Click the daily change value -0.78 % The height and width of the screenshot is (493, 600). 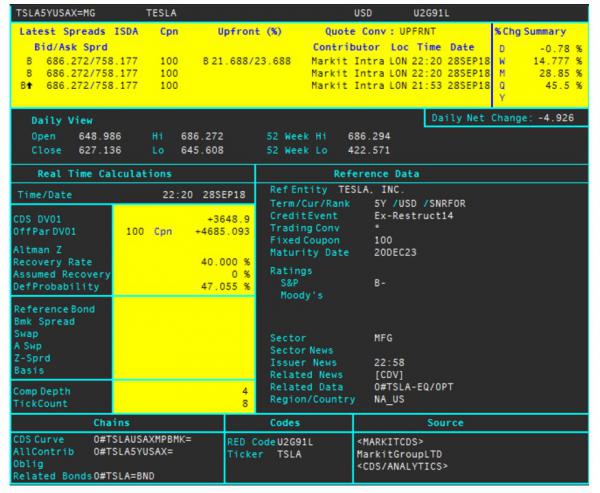coord(561,49)
